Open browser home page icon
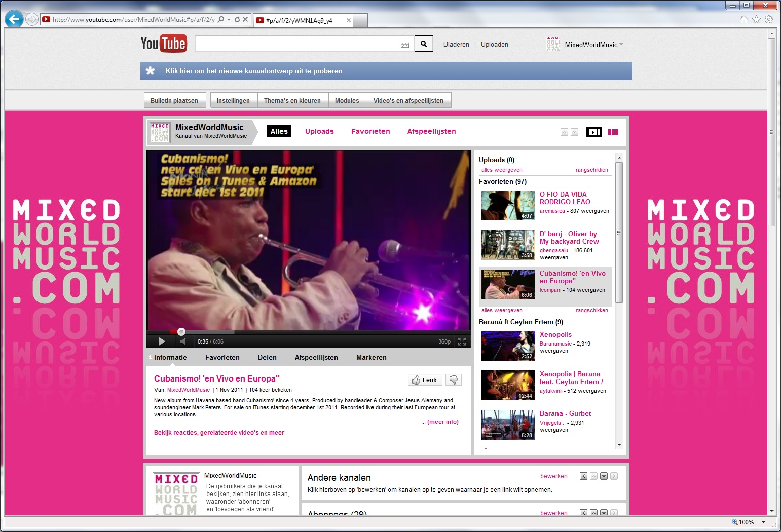Image resolution: width=781 pixels, height=532 pixels. (743, 19)
